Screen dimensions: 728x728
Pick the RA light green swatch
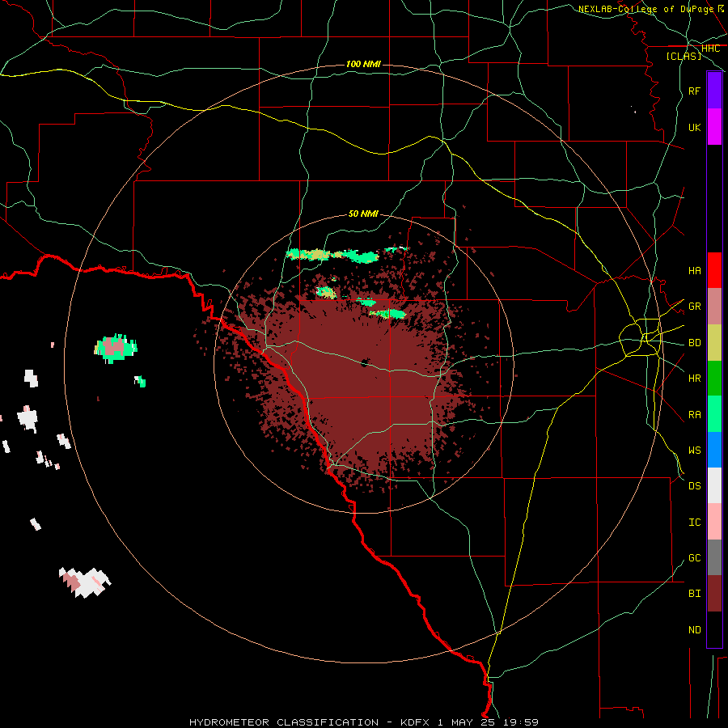(714, 414)
